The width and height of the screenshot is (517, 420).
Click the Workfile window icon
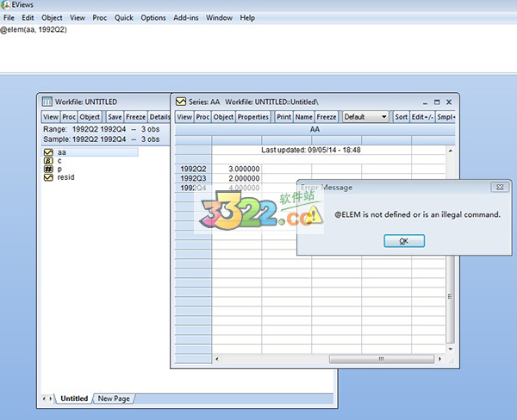[x=47, y=102]
